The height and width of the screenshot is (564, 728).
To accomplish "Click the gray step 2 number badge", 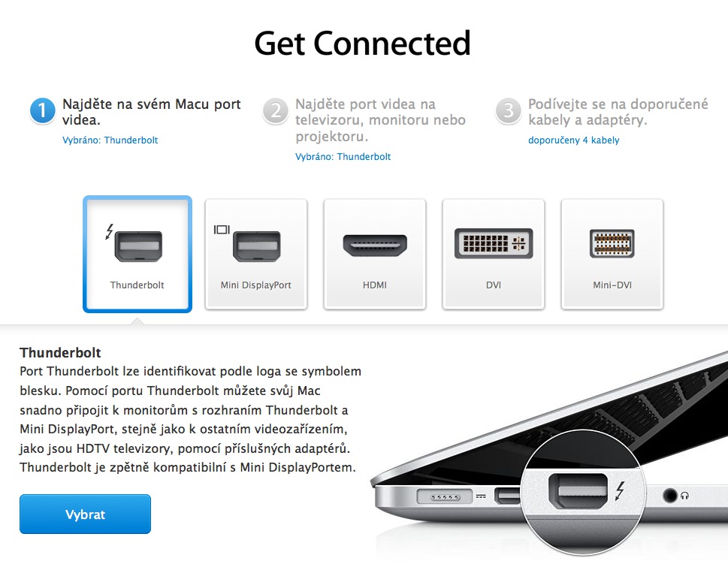I will 276,111.
